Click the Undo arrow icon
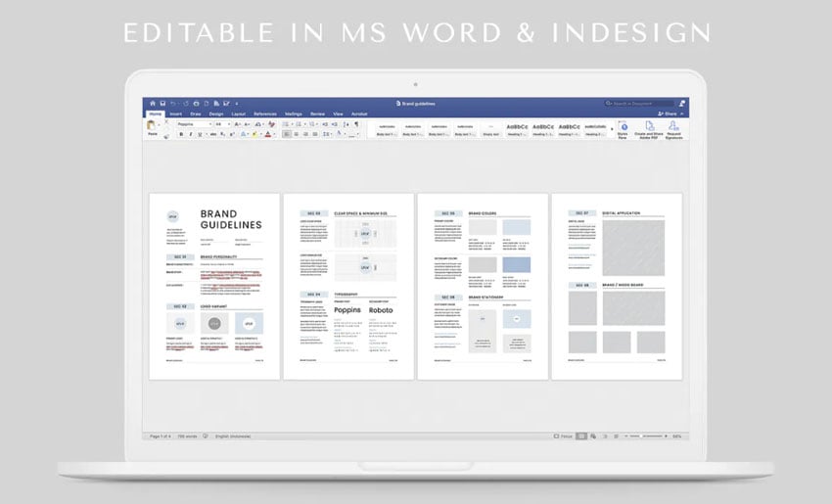This screenshot has width=832, height=504. 173,104
